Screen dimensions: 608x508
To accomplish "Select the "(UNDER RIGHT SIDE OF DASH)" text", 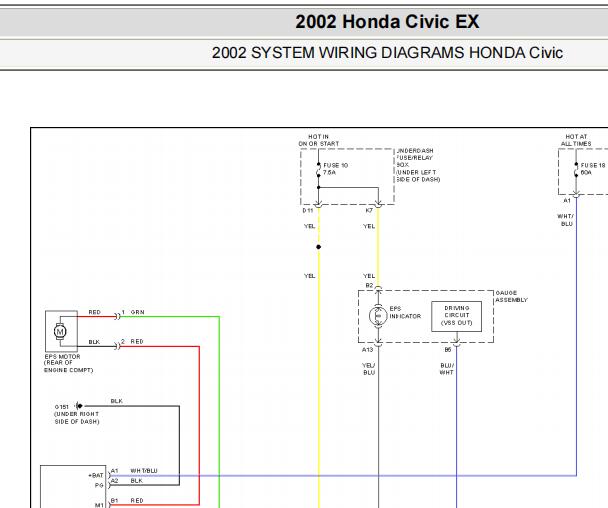I will (76, 418).
